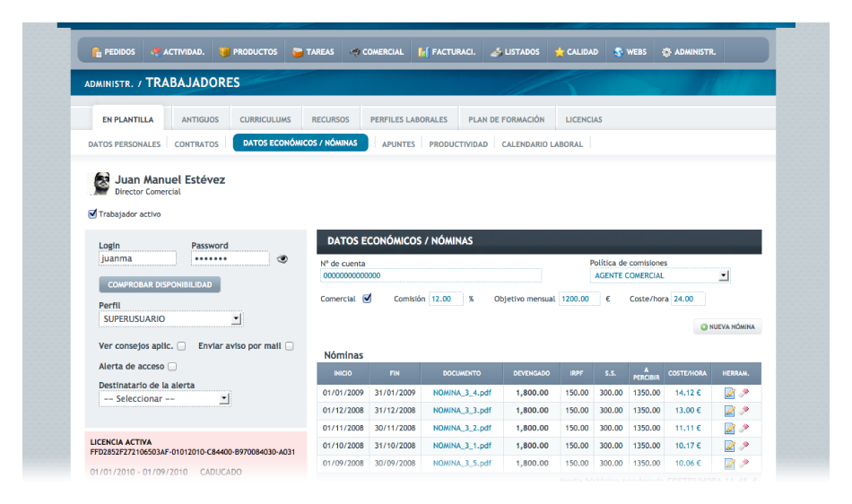Open the Comercial handshake icon
Screen dimensions: 852x504
[x=354, y=52]
